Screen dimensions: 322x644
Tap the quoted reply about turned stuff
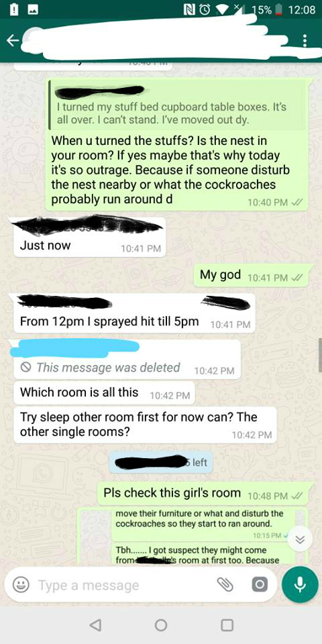177,105
